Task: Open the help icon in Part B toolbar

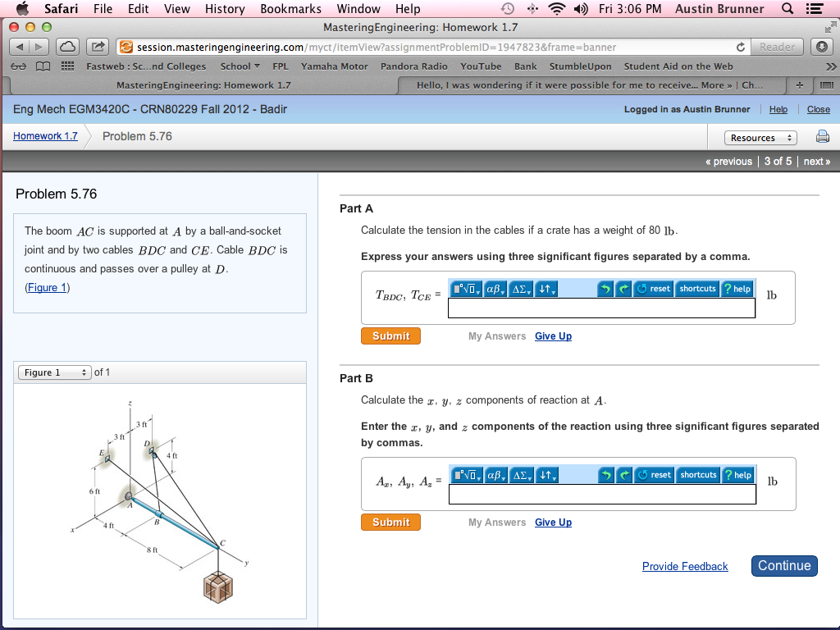Action: 736,475
